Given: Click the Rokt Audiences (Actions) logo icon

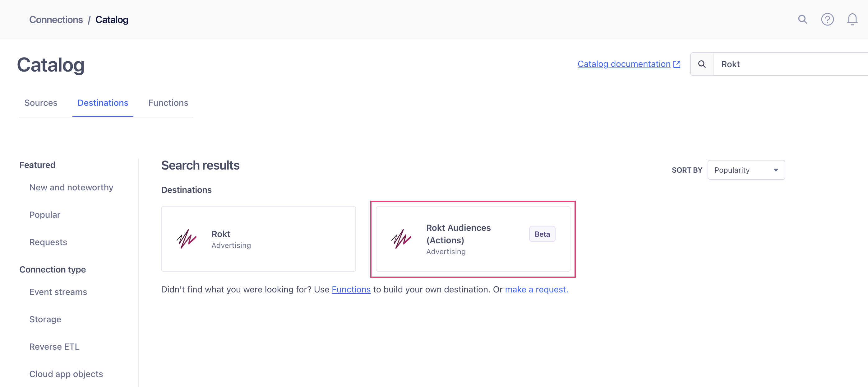Looking at the screenshot, I should click(x=401, y=239).
